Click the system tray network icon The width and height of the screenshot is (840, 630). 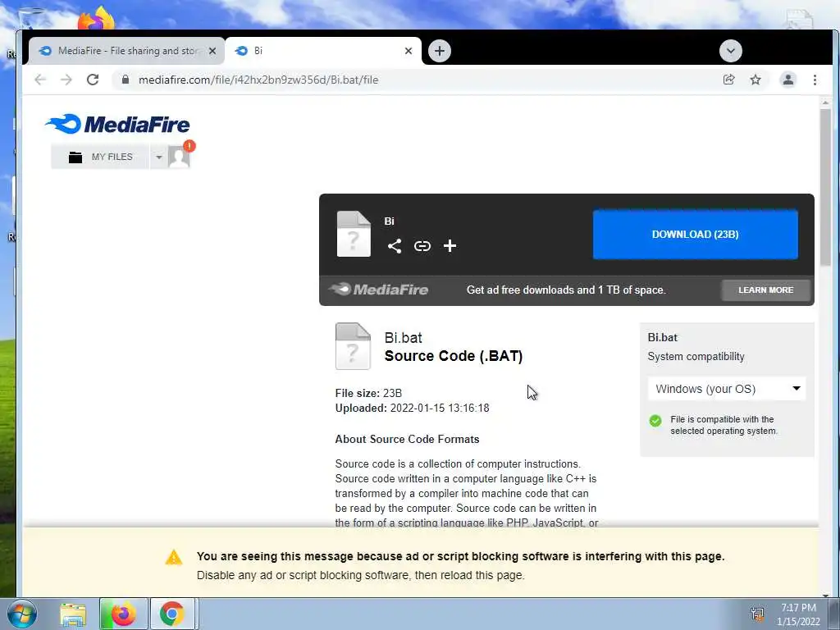coord(757,614)
